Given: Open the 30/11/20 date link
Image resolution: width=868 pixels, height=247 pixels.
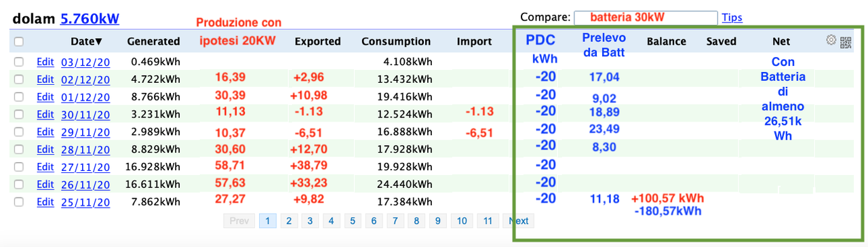Looking at the screenshot, I should [x=85, y=114].
